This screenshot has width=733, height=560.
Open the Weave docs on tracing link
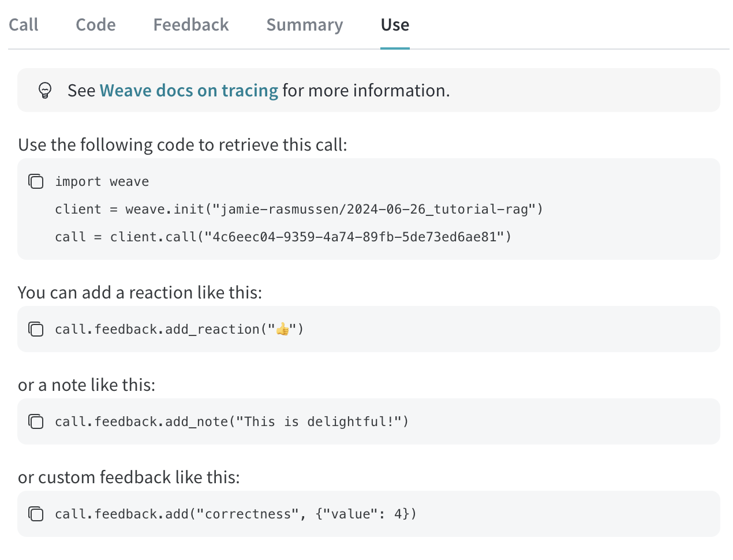(x=189, y=91)
